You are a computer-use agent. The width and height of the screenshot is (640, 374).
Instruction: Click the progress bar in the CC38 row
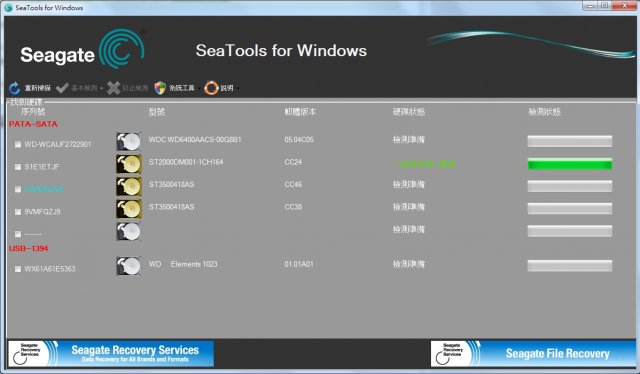(570, 209)
